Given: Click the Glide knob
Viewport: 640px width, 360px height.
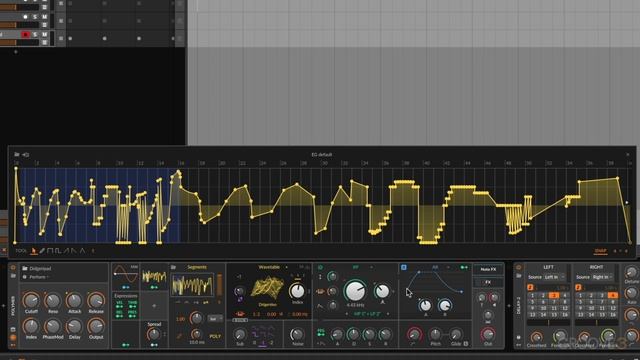Looking at the screenshot, I should coord(456,335).
